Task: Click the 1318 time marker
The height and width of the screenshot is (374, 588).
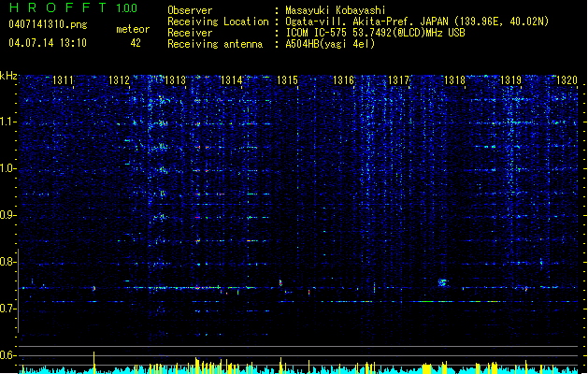Action: click(454, 79)
